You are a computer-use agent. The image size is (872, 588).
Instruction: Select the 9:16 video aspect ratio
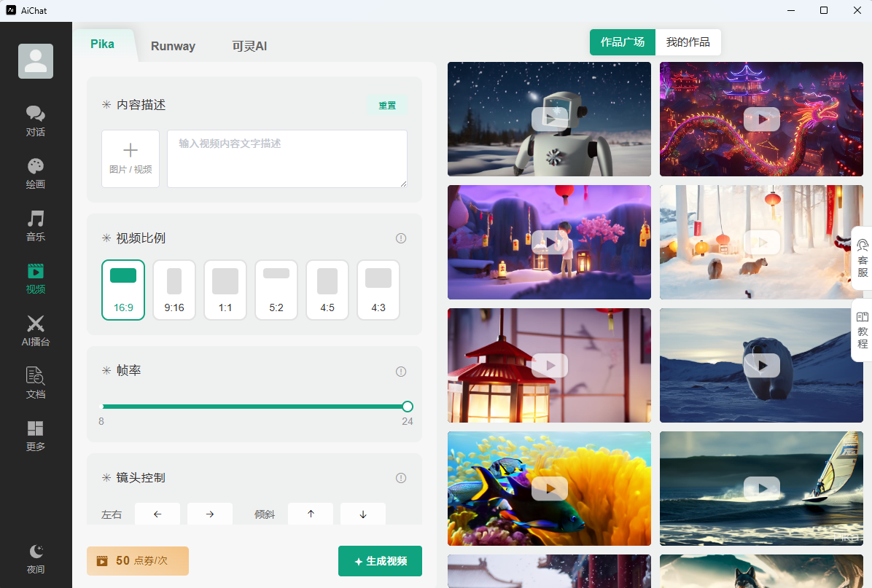point(174,290)
